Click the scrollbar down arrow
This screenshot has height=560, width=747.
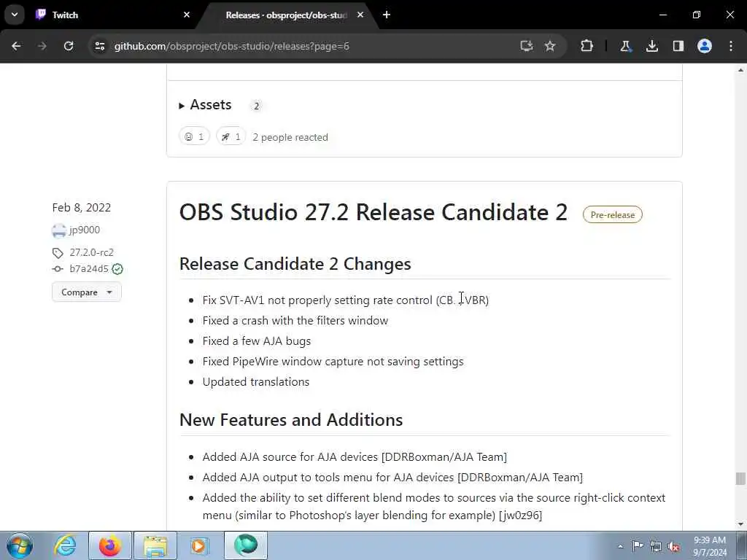[x=740, y=524]
